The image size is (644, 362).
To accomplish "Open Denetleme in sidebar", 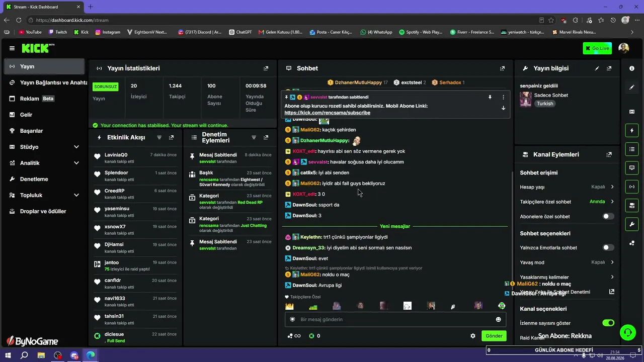I will (44, 179).
